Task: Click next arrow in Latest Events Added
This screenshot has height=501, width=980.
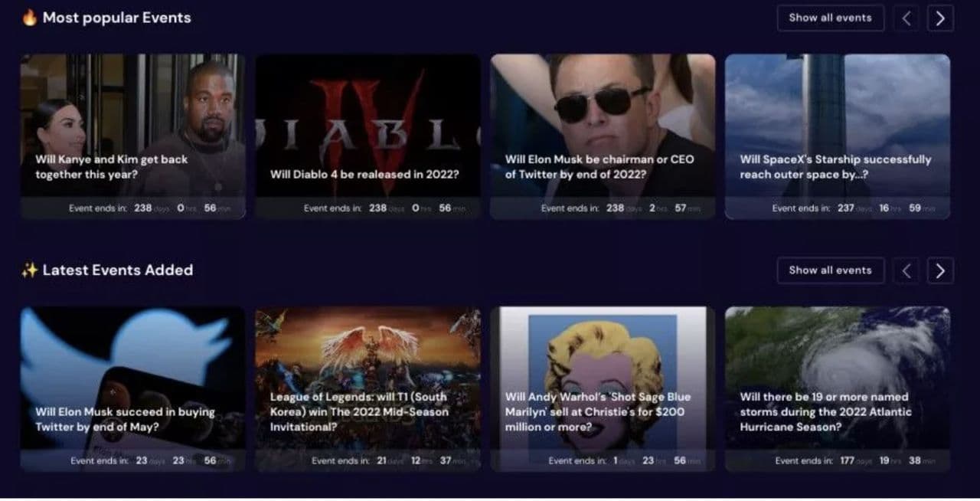Action: [x=940, y=270]
